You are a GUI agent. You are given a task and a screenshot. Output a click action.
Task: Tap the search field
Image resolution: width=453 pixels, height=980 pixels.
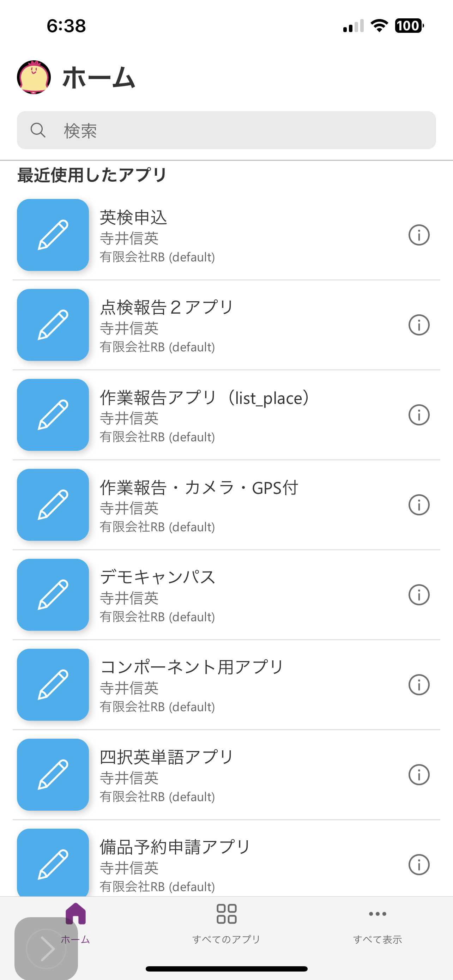point(226,131)
